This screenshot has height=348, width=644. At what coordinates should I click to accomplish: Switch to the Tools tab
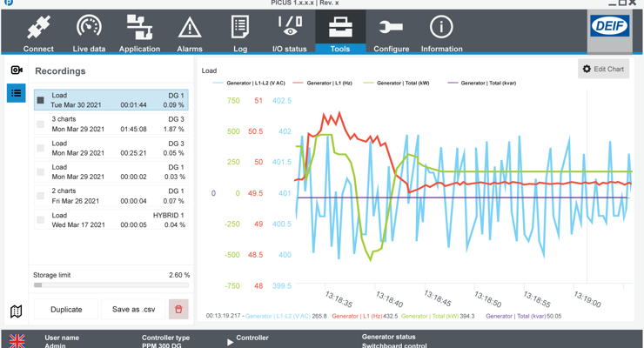(x=340, y=33)
